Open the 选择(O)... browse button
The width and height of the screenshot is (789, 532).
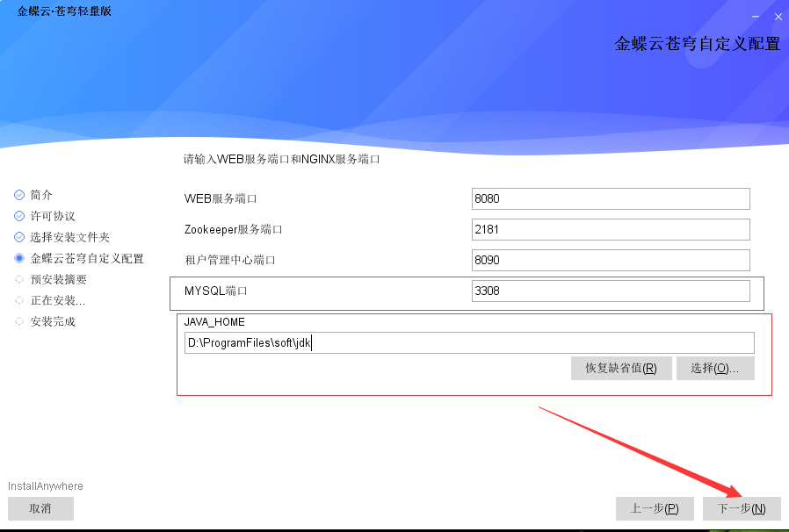715,368
